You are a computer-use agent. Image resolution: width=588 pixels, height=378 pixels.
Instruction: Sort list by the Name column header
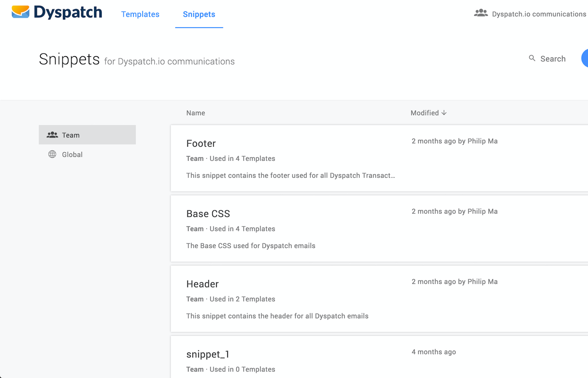click(195, 113)
